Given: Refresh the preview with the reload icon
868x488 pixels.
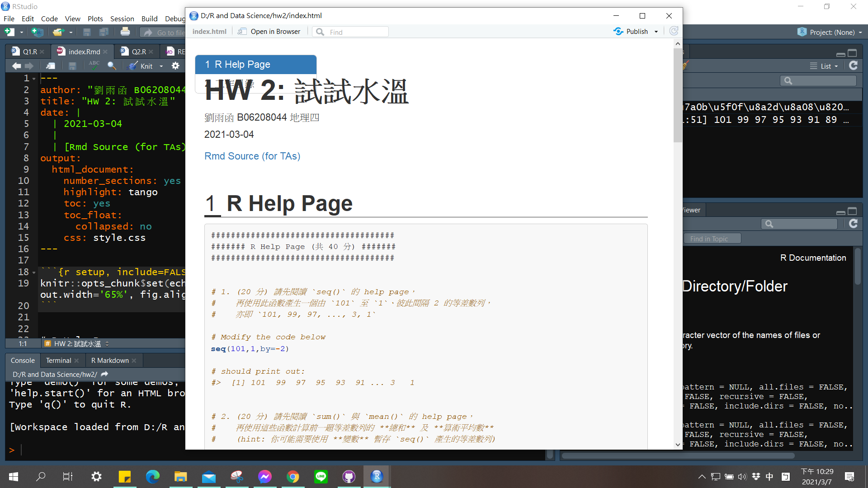Looking at the screenshot, I should click(x=674, y=31).
